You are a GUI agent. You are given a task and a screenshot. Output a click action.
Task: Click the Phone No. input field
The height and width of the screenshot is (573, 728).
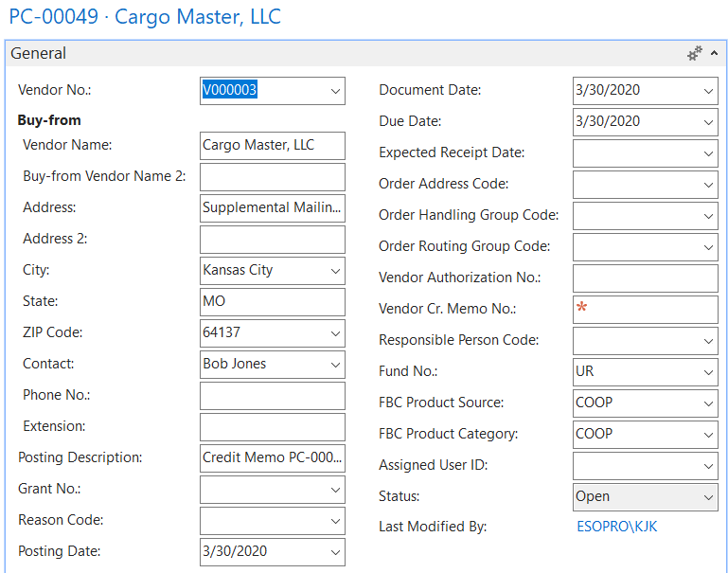pos(272,396)
